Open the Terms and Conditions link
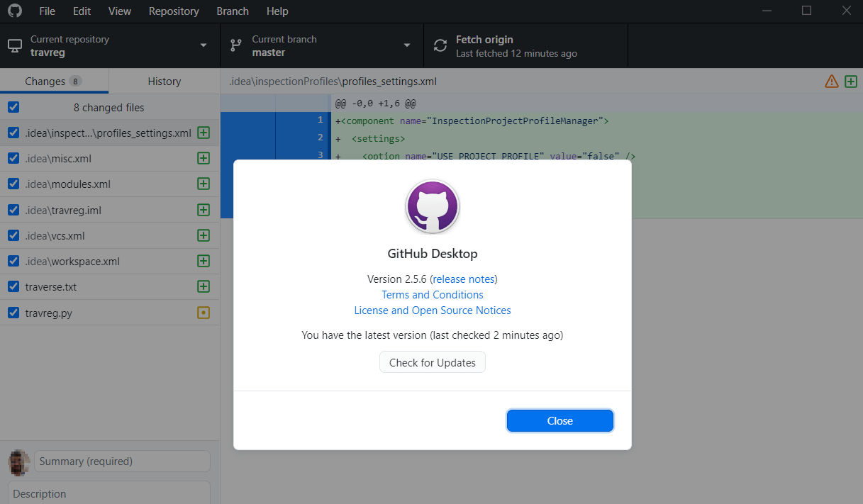 pyautogui.click(x=433, y=295)
